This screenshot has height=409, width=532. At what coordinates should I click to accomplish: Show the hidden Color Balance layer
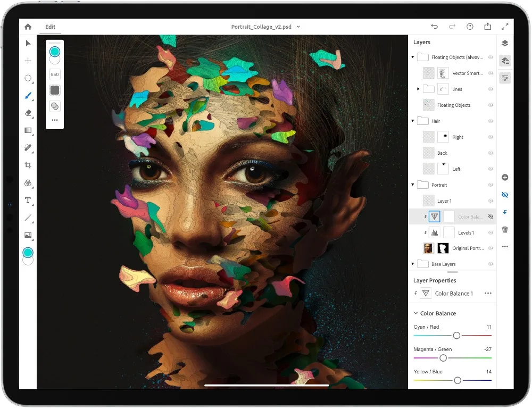491,216
